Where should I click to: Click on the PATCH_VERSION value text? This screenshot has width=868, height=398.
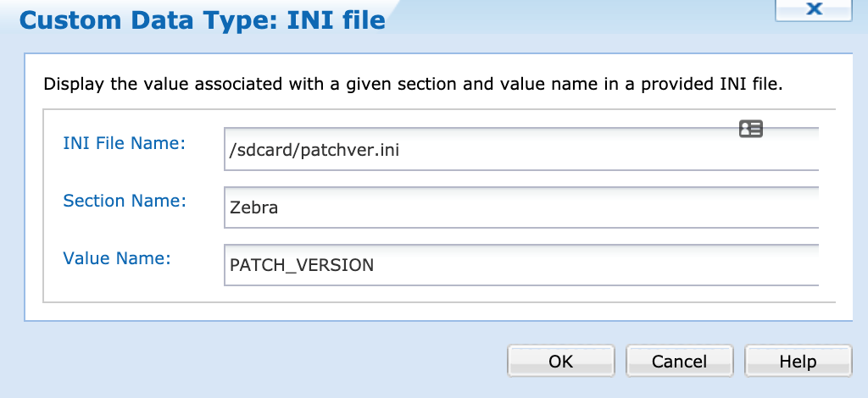302,265
